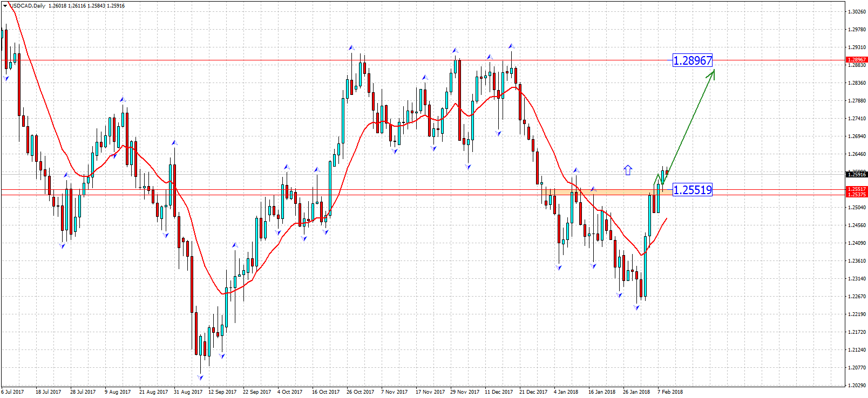Click the 1.30260 price scale label
Image resolution: width=868 pixels, height=398 pixels.
(x=856, y=12)
